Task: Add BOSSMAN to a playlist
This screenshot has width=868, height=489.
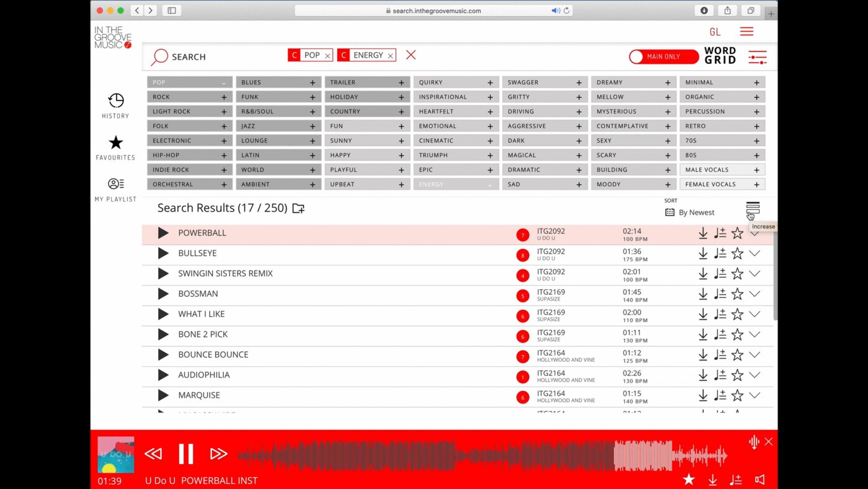Action: pos(720,294)
